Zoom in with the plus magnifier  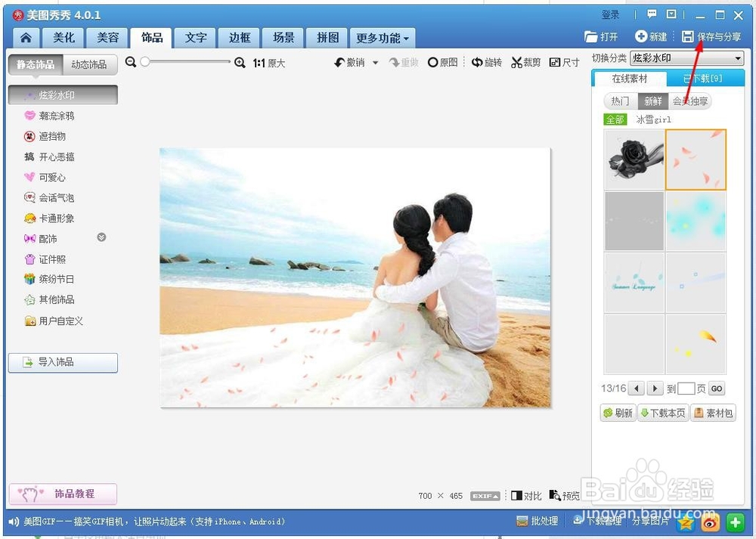click(240, 63)
